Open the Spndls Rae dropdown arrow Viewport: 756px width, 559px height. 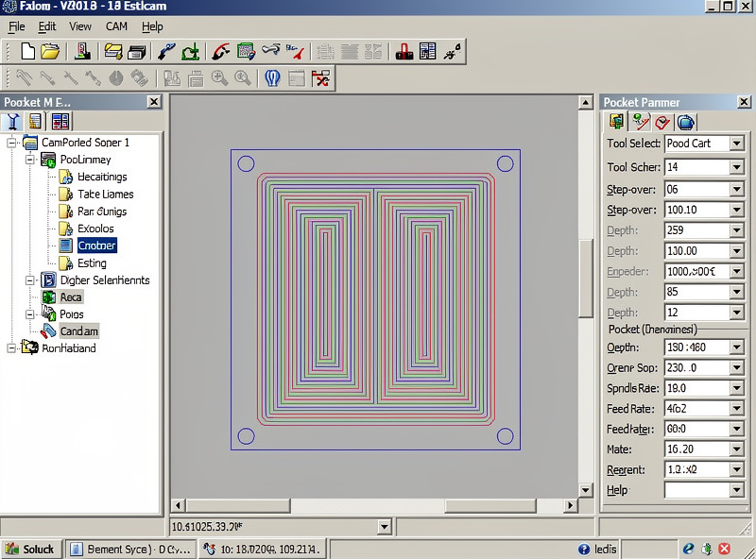click(736, 388)
